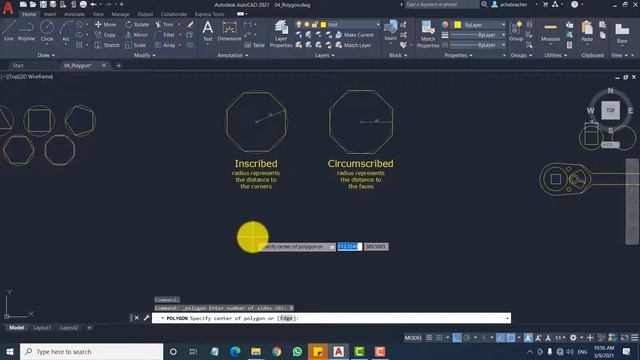Click the Trim tool
The image size is (640, 360).
pyautogui.click(x=164, y=24)
